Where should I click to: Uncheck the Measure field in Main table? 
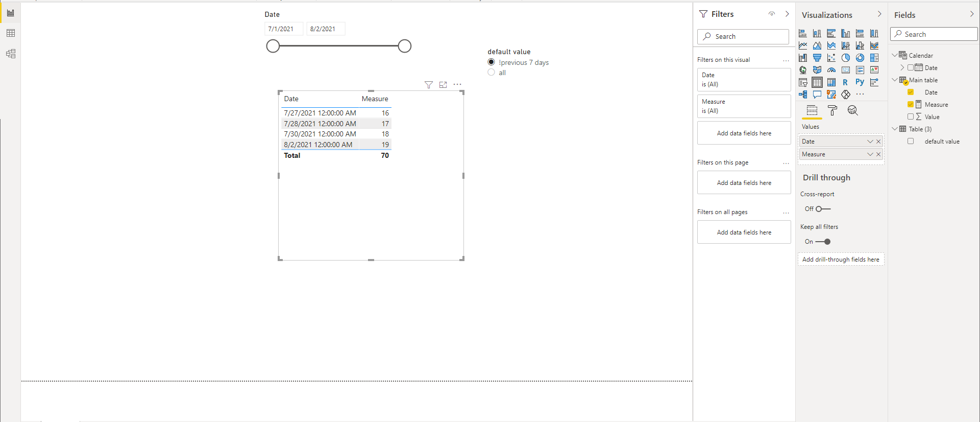[911, 104]
